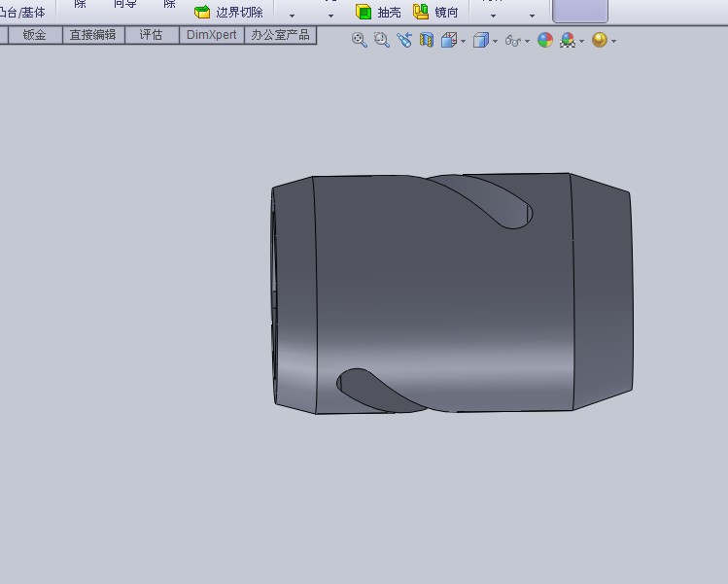Expand the Hide/Show Items dropdown arrow
This screenshot has width=728, height=584.
(x=527, y=42)
